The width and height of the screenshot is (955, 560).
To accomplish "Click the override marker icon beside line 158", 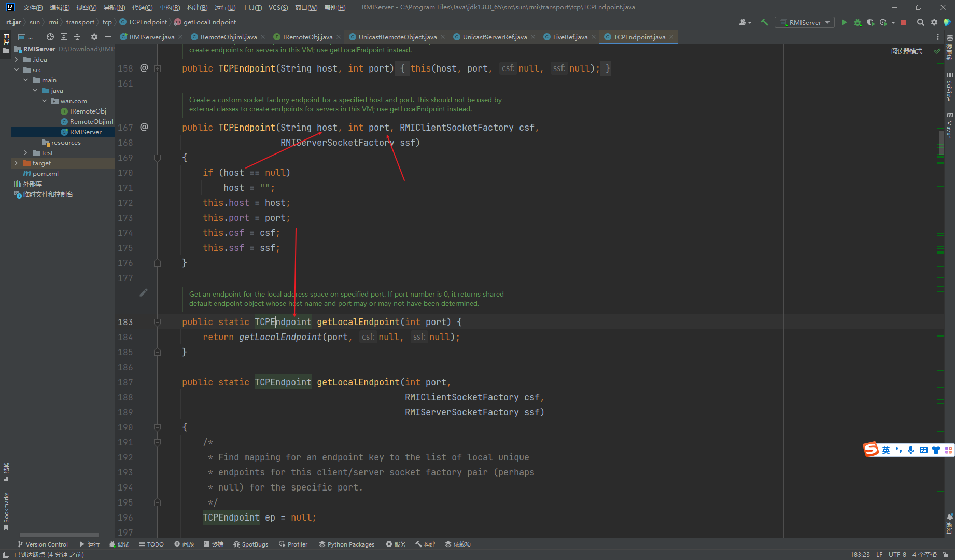I will pos(144,68).
